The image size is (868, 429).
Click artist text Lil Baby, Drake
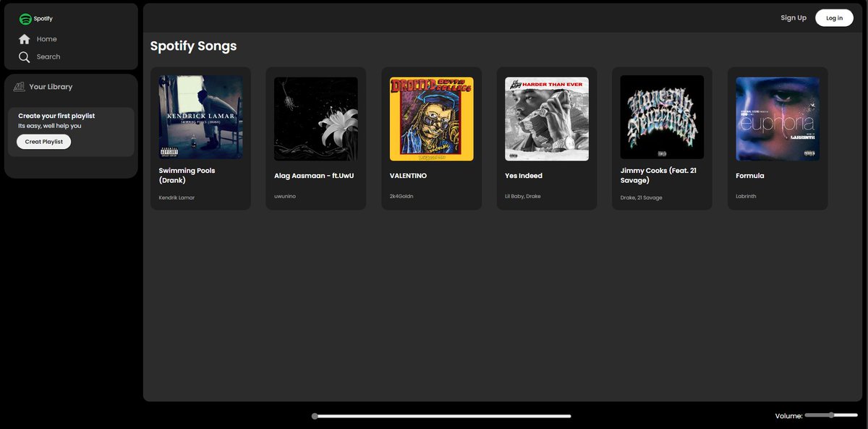click(x=523, y=196)
